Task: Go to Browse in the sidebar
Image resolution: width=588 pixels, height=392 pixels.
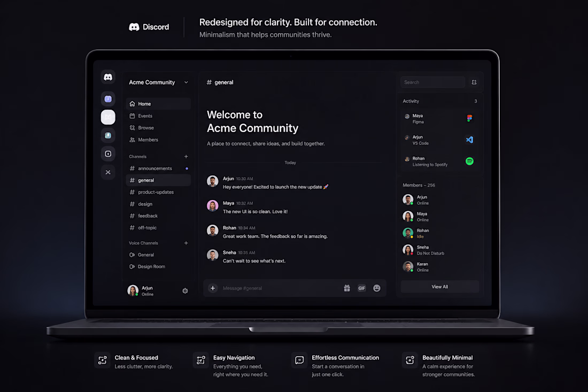Action: (x=158, y=128)
